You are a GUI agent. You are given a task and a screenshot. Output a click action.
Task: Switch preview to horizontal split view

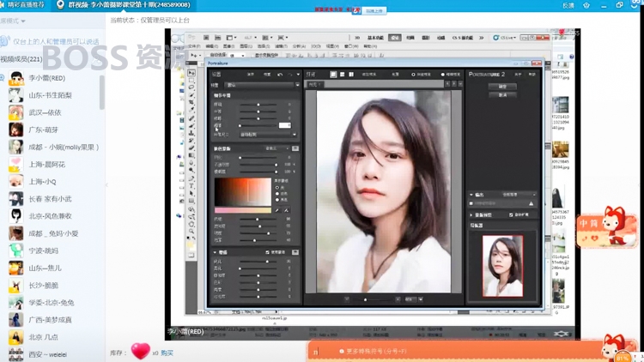tap(342, 75)
